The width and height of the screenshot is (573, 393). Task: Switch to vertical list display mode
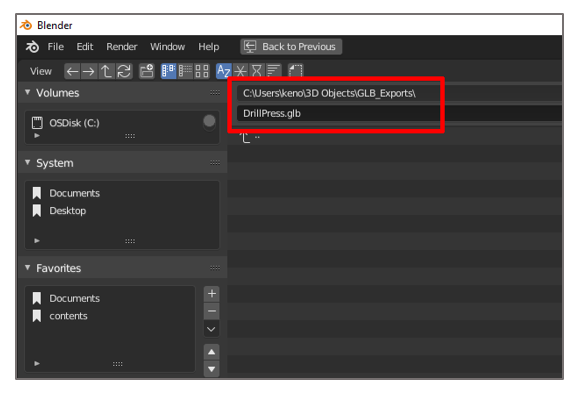168,71
